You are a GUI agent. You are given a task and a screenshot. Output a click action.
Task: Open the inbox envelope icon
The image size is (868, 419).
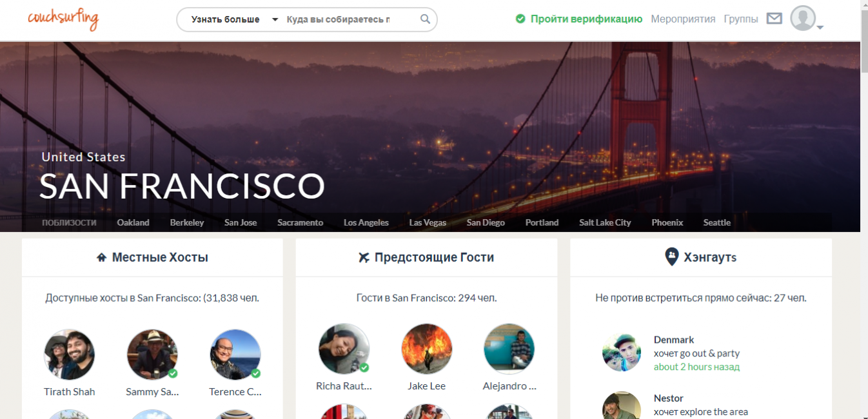point(774,19)
